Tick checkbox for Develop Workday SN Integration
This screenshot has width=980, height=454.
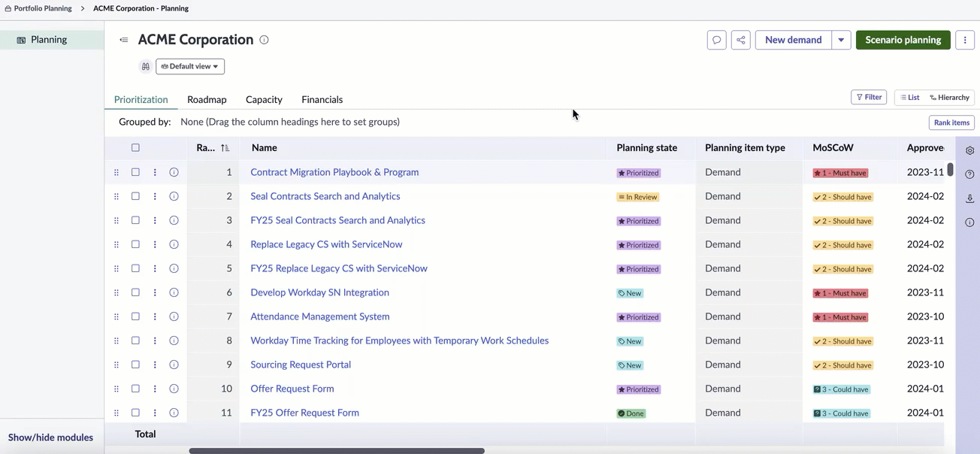(x=135, y=292)
